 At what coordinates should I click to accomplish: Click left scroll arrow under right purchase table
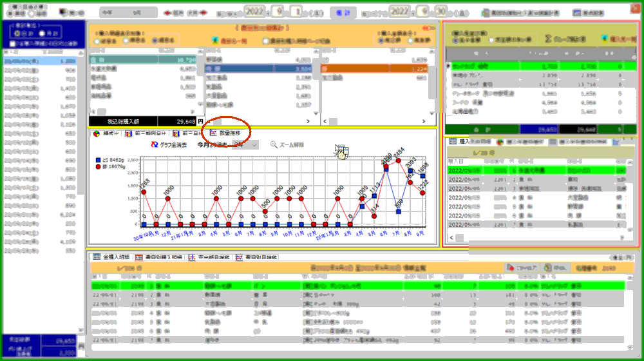tap(452, 238)
